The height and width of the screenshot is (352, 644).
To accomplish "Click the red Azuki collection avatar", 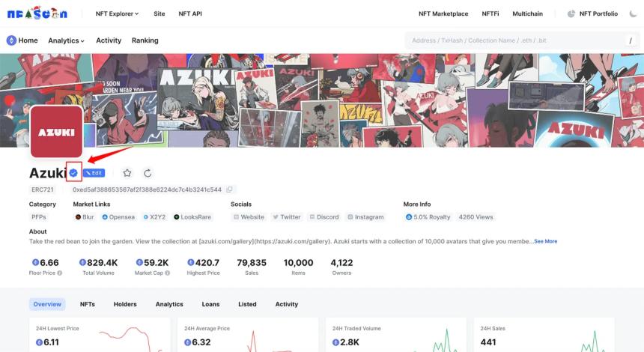I will [56, 131].
